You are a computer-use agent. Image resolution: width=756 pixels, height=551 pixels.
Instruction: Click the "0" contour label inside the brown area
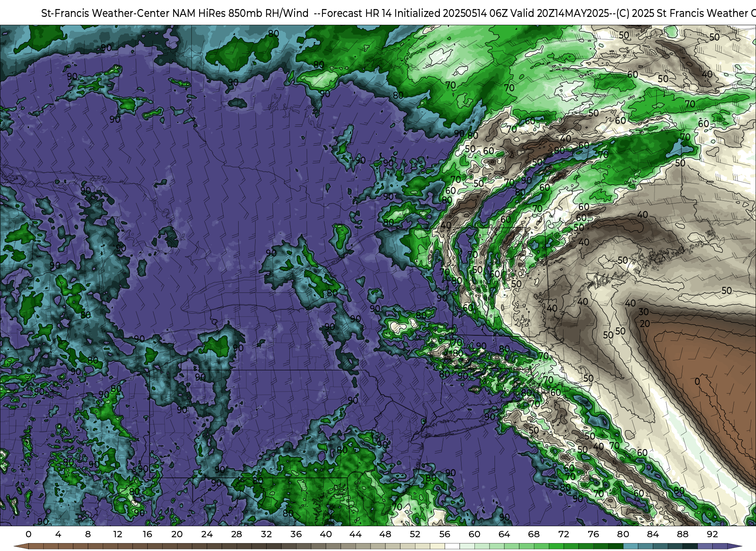tap(697, 381)
